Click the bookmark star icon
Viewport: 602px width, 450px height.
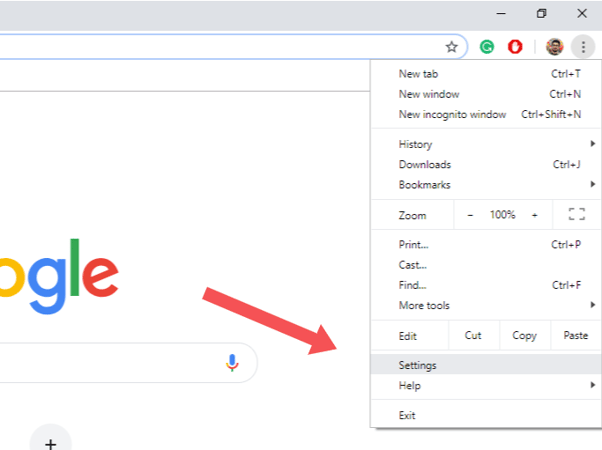tap(451, 46)
